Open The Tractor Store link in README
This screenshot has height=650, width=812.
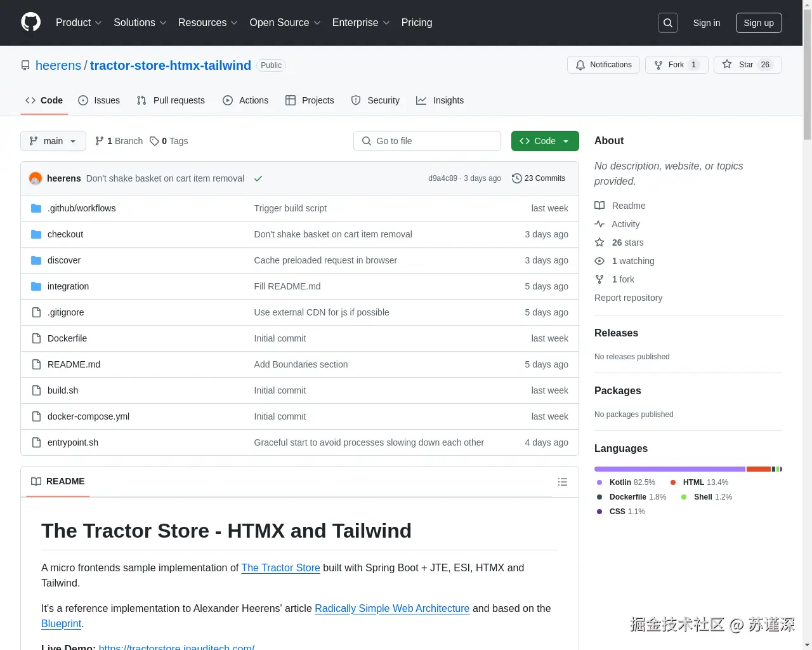tap(280, 567)
